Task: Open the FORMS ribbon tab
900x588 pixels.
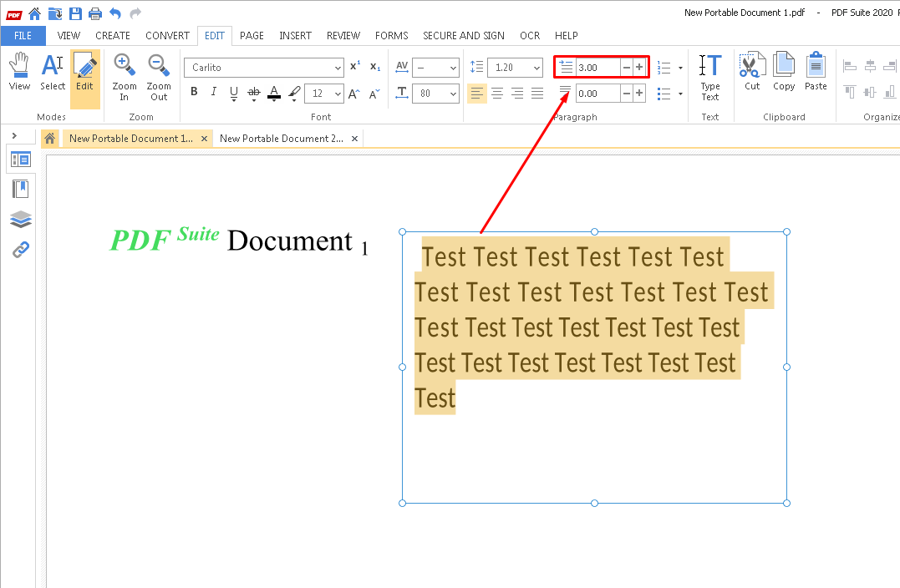Action: click(391, 36)
